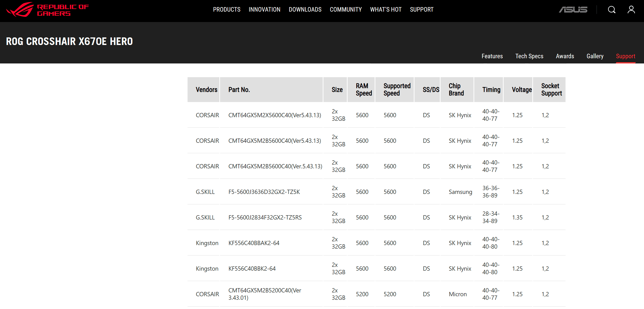The height and width of the screenshot is (309, 644).
Task: Open the user account icon
Action: pyautogui.click(x=631, y=10)
